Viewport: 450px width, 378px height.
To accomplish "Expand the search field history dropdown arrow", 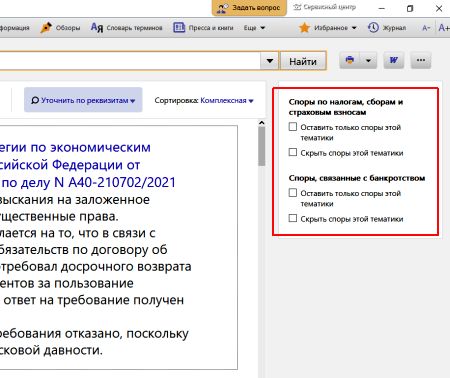I will 270,61.
